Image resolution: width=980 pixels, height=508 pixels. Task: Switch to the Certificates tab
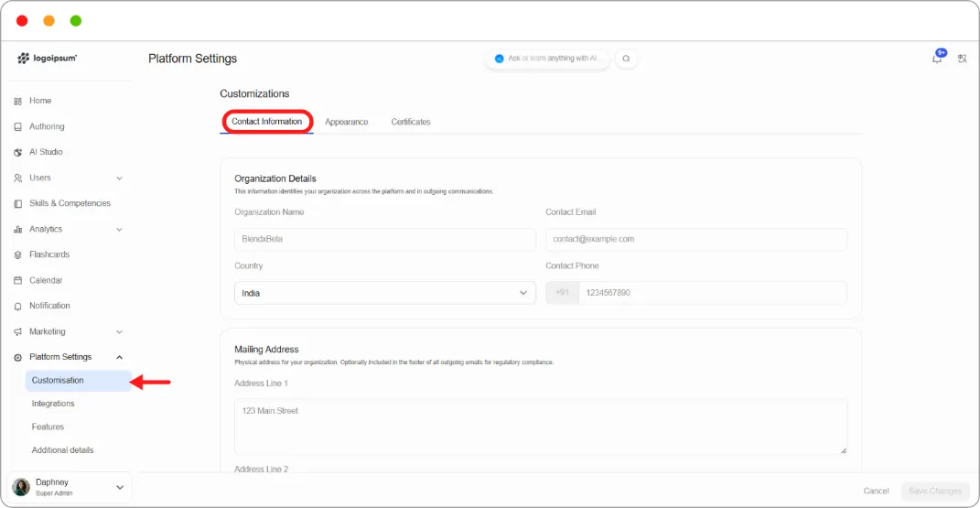411,122
